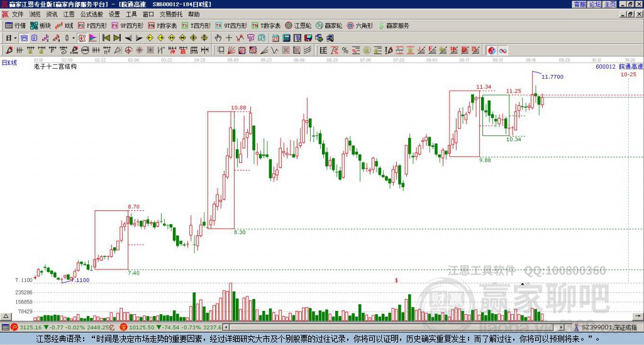Open the 文件 menu

pyautogui.click(x=18, y=14)
